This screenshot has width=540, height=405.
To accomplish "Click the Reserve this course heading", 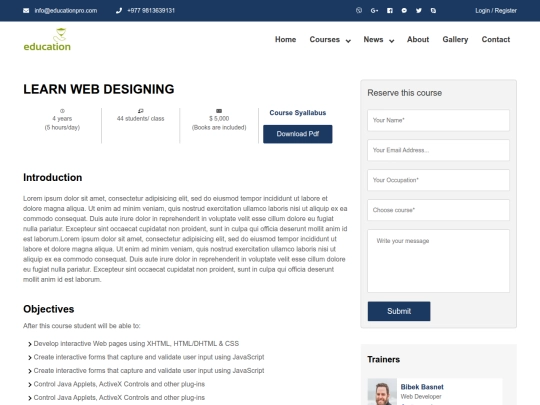I will [405, 93].
